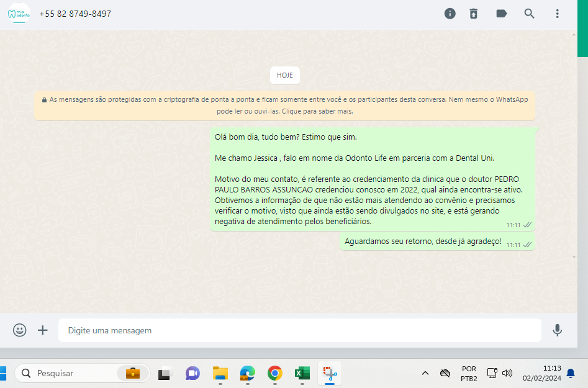
Task: Click the Windows taskbar search box
Action: click(83, 373)
